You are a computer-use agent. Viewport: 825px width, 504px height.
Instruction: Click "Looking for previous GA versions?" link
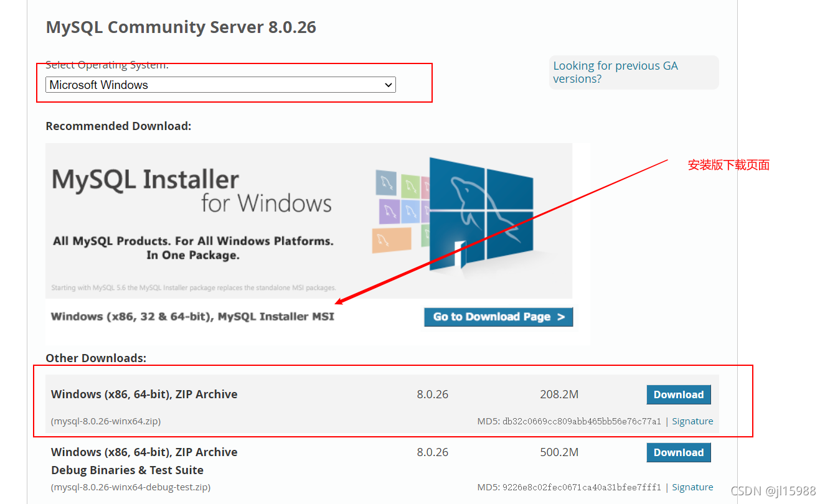[615, 72]
